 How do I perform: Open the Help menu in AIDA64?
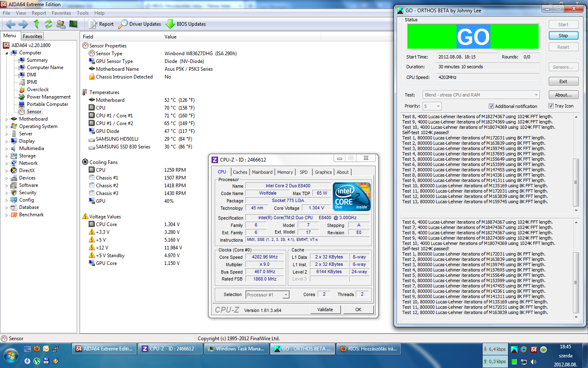pos(99,13)
